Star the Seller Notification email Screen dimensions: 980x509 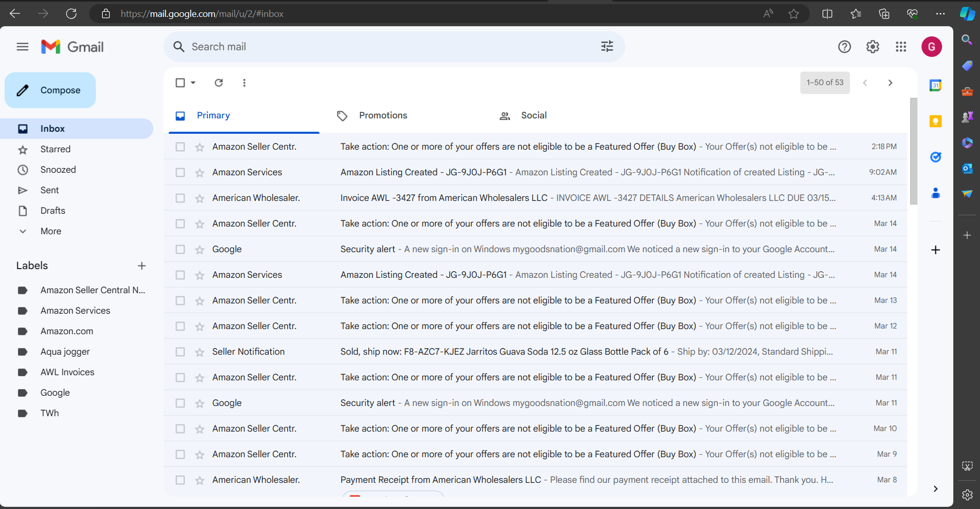pos(200,352)
